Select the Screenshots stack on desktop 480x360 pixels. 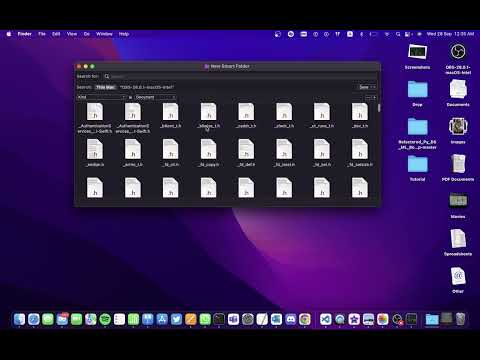click(417, 56)
